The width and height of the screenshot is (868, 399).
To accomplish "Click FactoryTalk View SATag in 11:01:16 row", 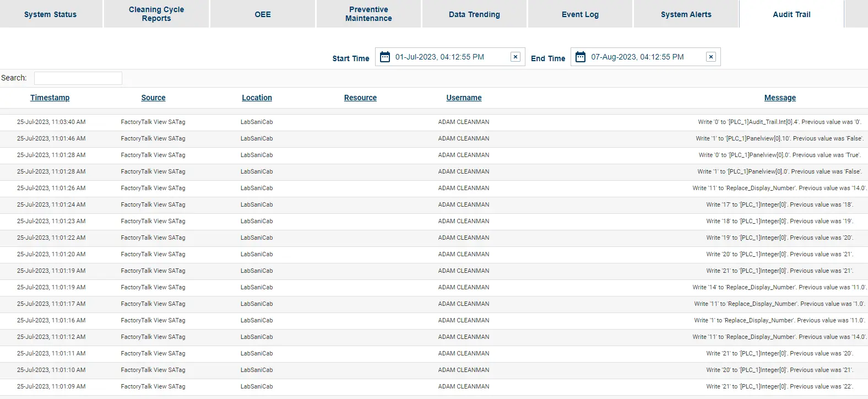I will point(153,320).
